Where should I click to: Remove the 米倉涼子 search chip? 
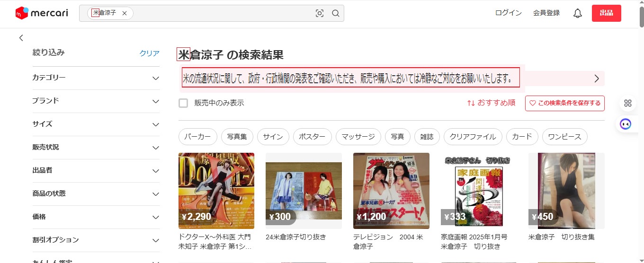(x=125, y=13)
